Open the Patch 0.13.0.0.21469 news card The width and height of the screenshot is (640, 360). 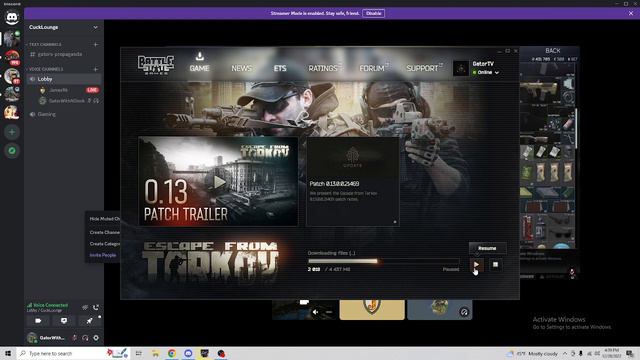tap(353, 181)
